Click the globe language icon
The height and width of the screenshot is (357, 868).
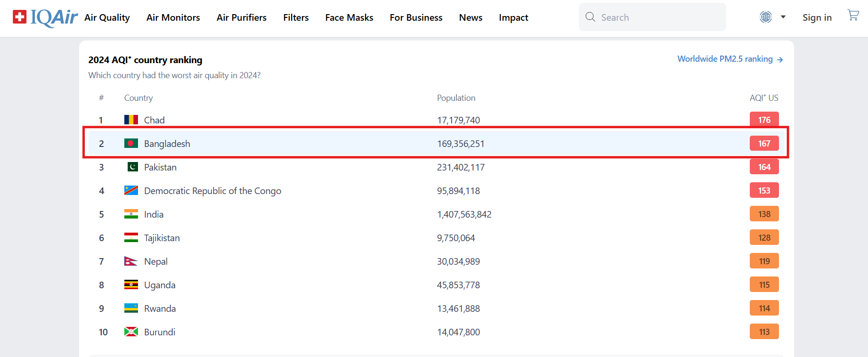tap(766, 17)
